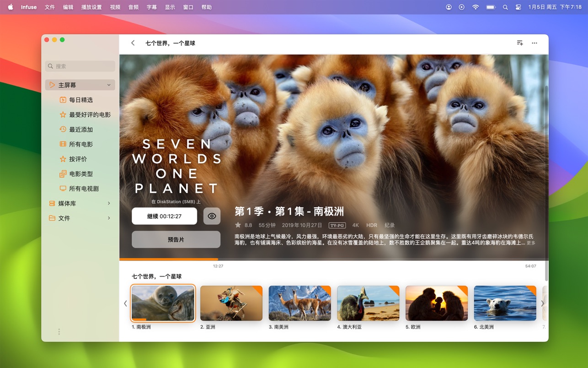Show 所有电视剧 library
The width and height of the screenshot is (588, 368).
[x=84, y=189]
